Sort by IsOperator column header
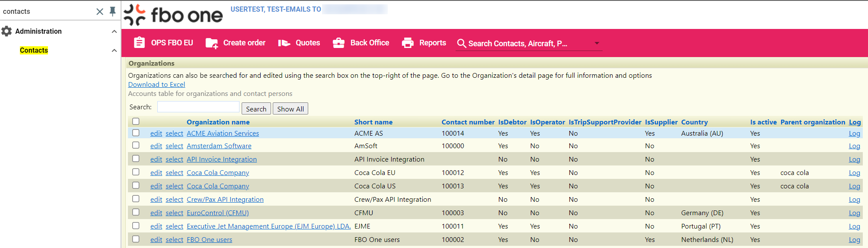This screenshot has height=248, width=868. (548, 122)
